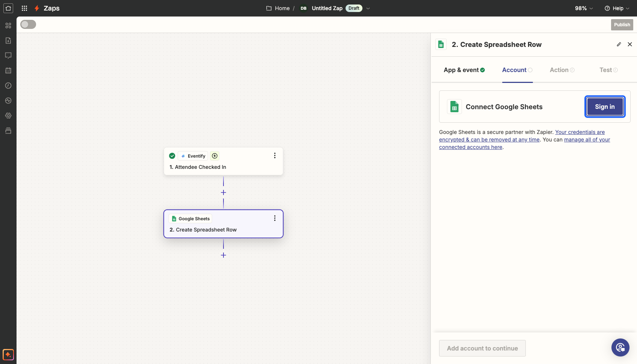Click the Google Sheets icon in panel header
Image resolution: width=637 pixels, height=364 pixels.
(x=441, y=44)
